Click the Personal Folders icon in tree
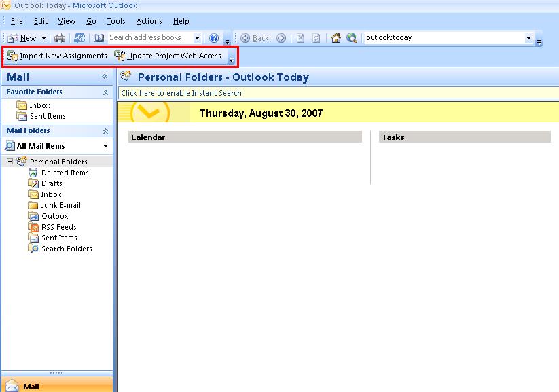This screenshot has width=559, height=392. point(22,162)
